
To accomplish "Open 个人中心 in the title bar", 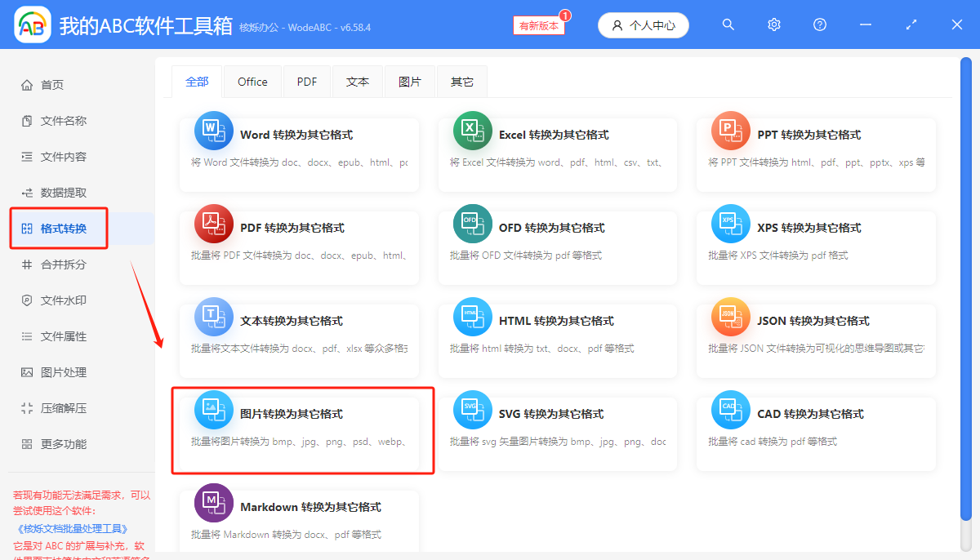I will point(644,24).
